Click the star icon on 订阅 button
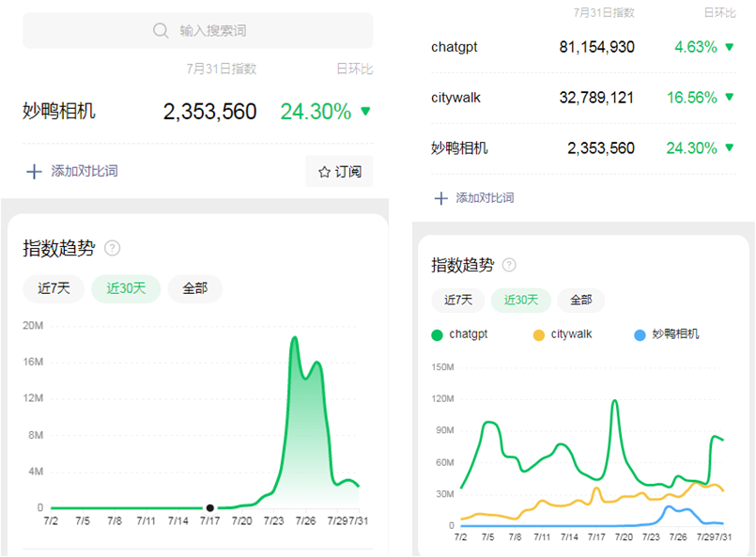This screenshot has width=756, height=557. click(325, 172)
